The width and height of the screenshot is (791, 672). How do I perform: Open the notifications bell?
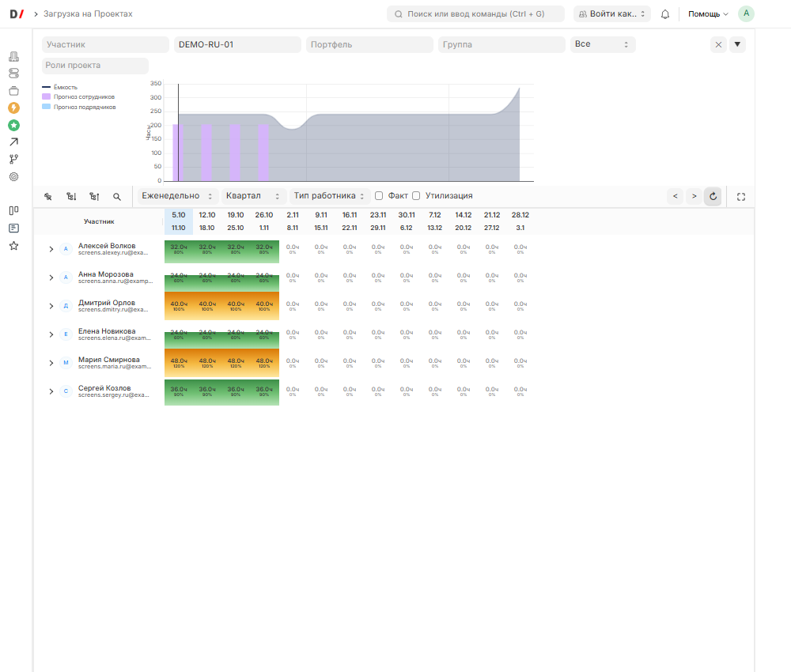pos(665,14)
